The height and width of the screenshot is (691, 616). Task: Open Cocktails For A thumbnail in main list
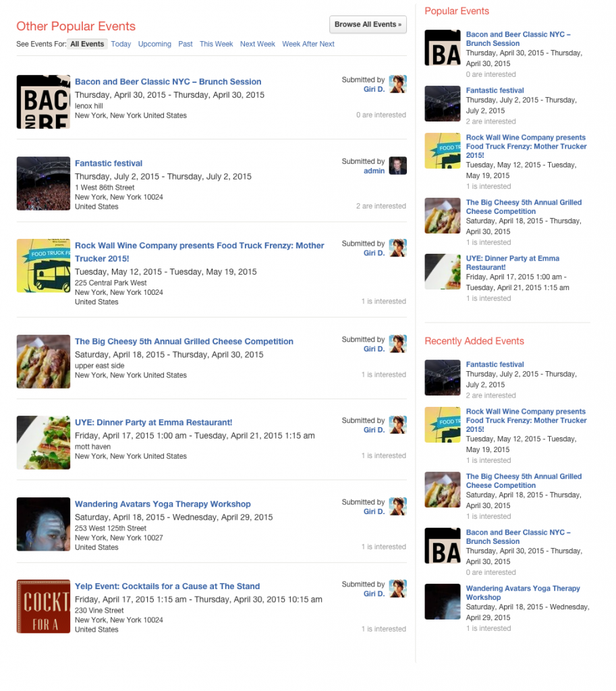click(x=43, y=607)
